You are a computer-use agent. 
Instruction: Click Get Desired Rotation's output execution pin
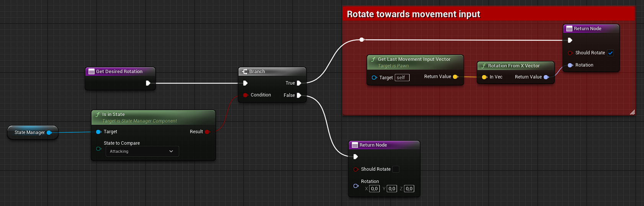tap(148, 83)
